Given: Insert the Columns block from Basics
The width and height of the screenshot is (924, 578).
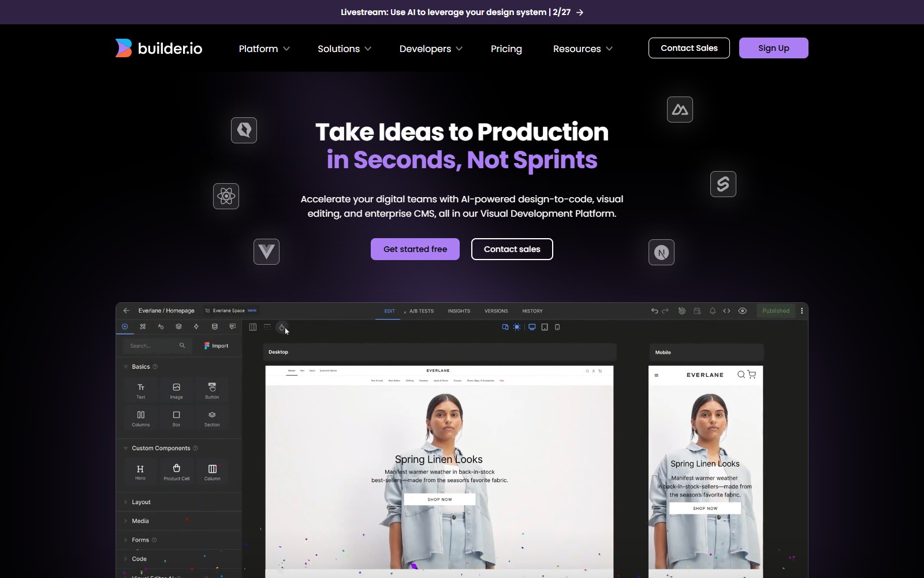Looking at the screenshot, I should (x=141, y=418).
